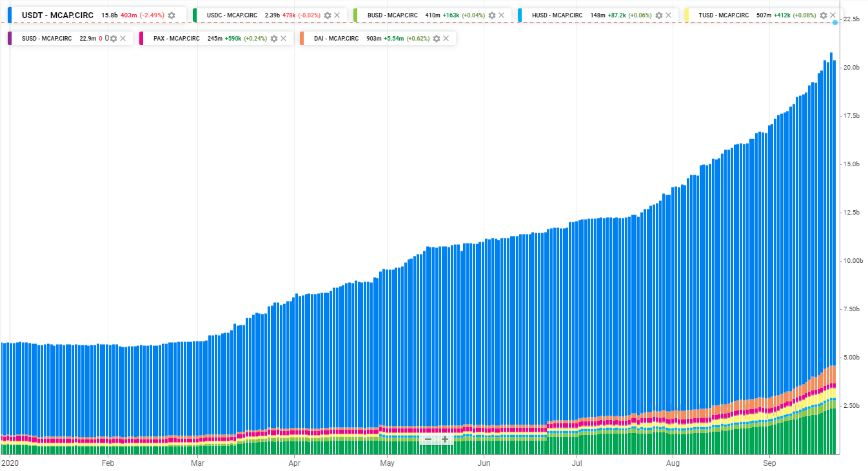The height and width of the screenshot is (471, 868).
Task: Remove PAX series from the chart
Action: (283, 39)
